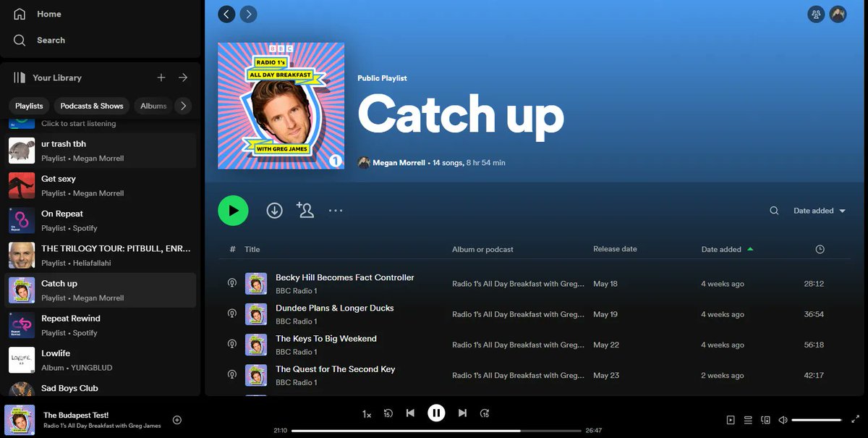868x438 pixels.
Task: Select Becky Hill Becomes Fact Controller episode
Action: [x=345, y=277]
